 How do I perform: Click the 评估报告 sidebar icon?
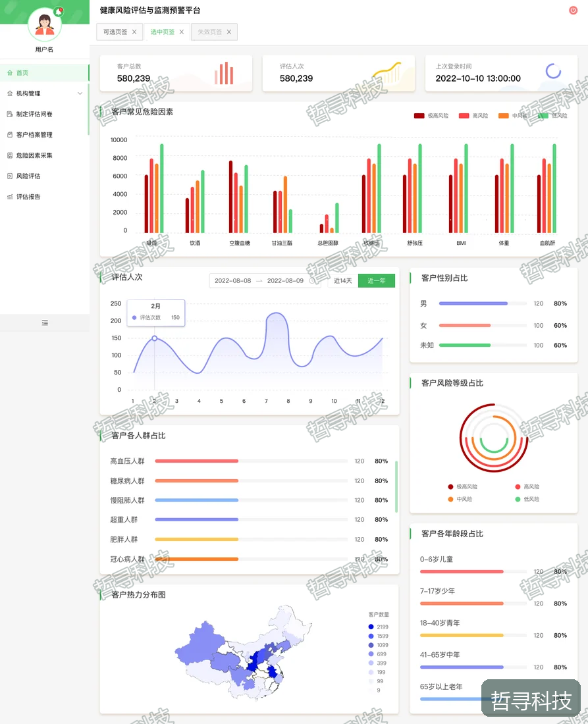pyautogui.click(x=10, y=197)
